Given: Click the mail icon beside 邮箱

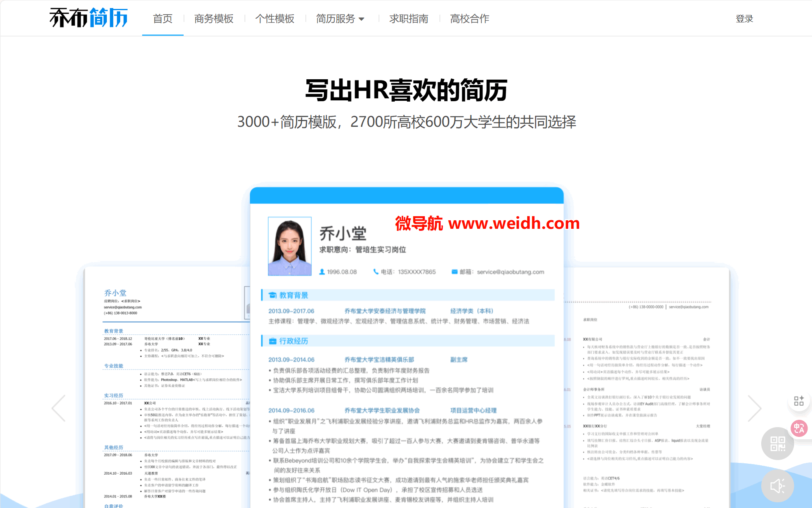Looking at the screenshot, I should tap(455, 271).
